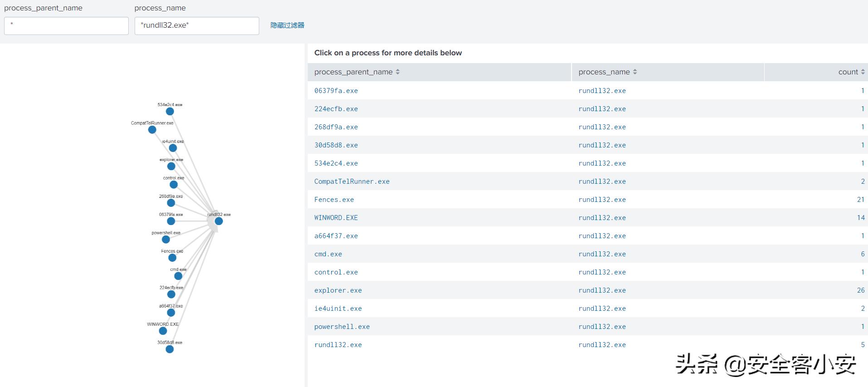Image resolution: width=868 pixels, height=387 pixels.
Task: Select count value 6 for cmd.exe
Action: pyautogui.click(x=863, y=254)
